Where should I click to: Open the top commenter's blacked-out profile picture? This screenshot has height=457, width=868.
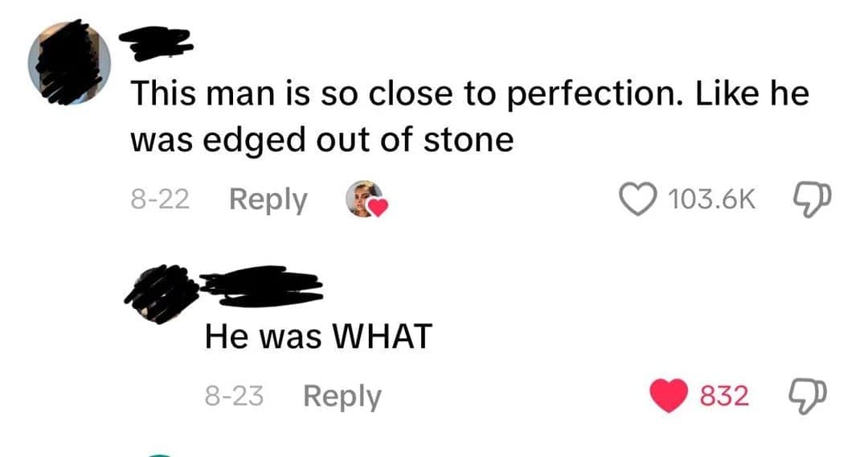68,62
